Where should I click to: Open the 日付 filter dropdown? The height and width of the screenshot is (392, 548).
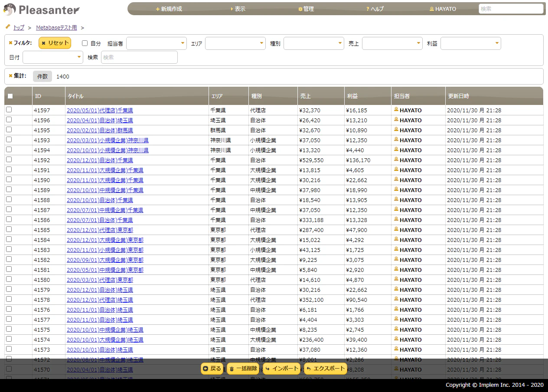coord(53,57)
